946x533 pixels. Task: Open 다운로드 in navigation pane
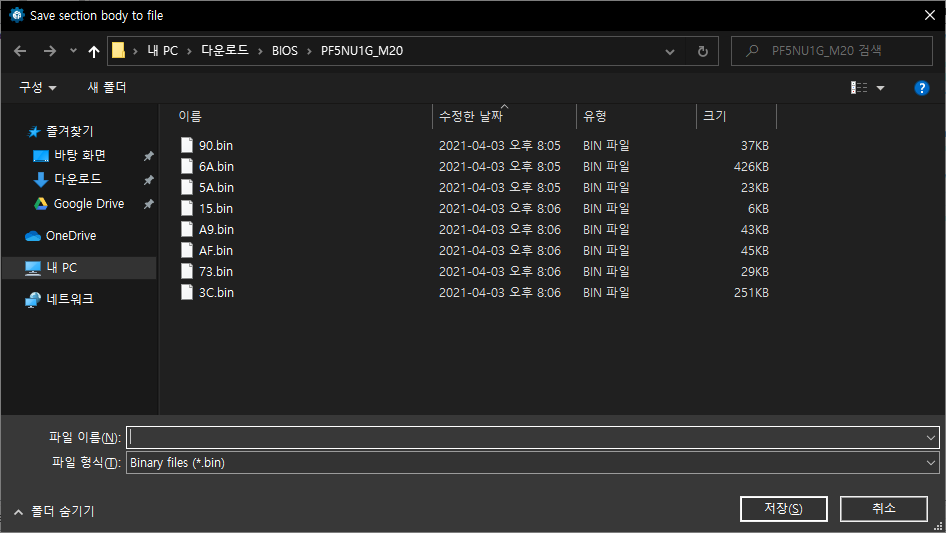pos(78,179)
